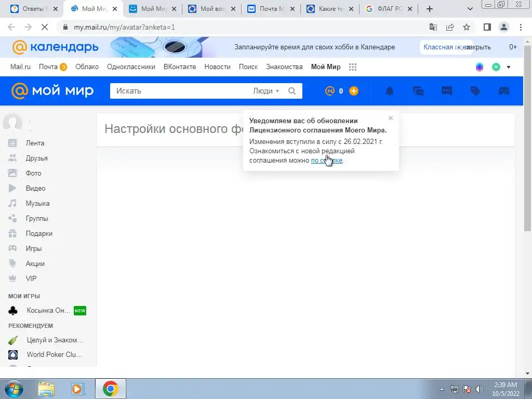This screenshot has height=399, width=532.
Task: Click the orange plus add-coins icon
Action: 353,91
